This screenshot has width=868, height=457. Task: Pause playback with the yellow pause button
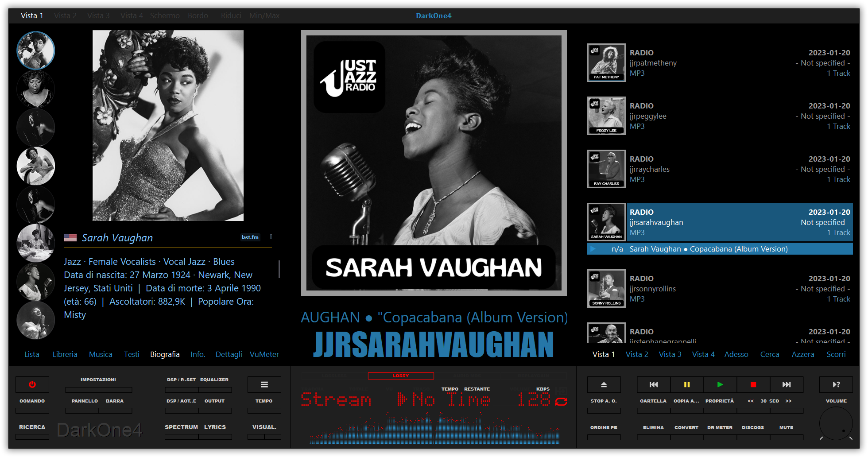687,384
